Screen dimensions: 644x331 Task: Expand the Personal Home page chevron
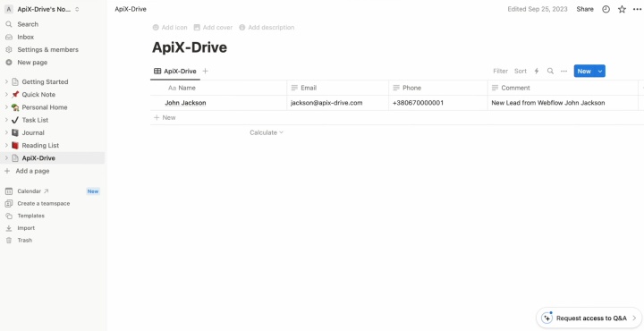6,107
